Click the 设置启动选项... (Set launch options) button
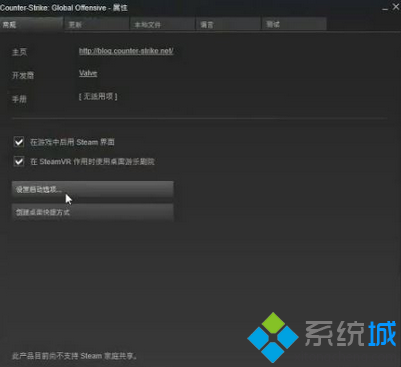The width and height of the screenshot is (401, 367). pos(93,190)
